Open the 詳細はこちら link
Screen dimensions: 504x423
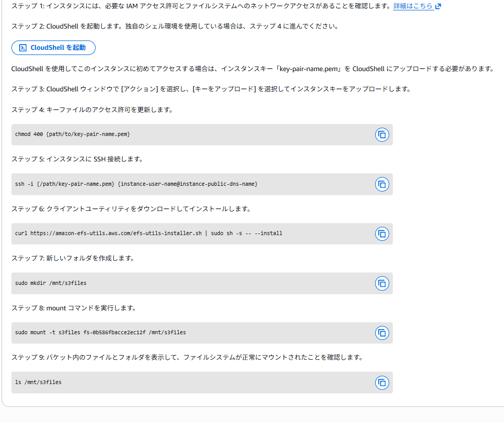[413, 6]
